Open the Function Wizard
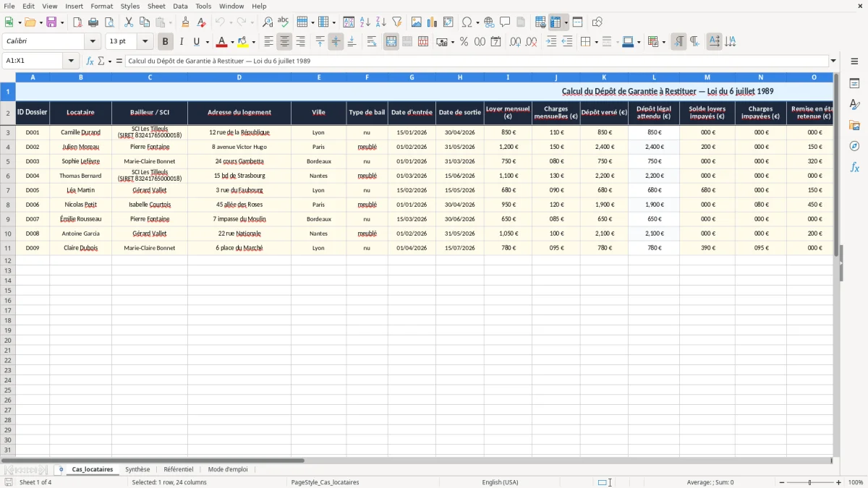The height and width of the screenshot is (488, 868). tap(90, 61)
